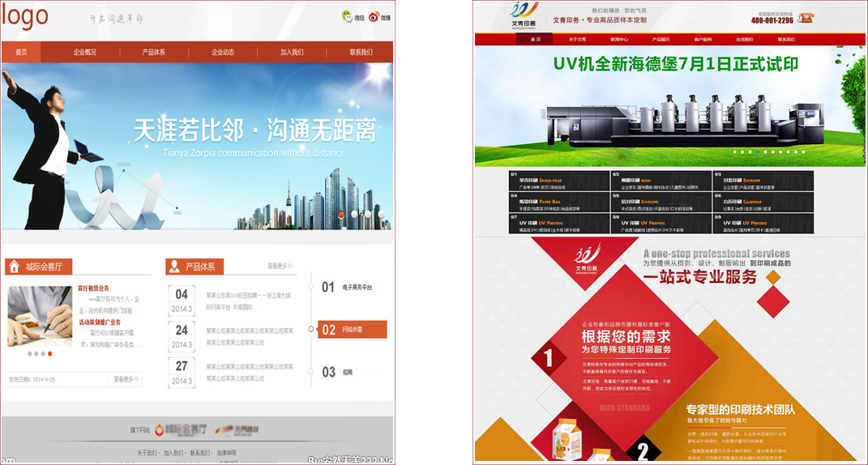The width and height of the screenshot is (868, 465).
Task: Select the first carousel dot on the city banner
Action: click(x=342, y=215)
